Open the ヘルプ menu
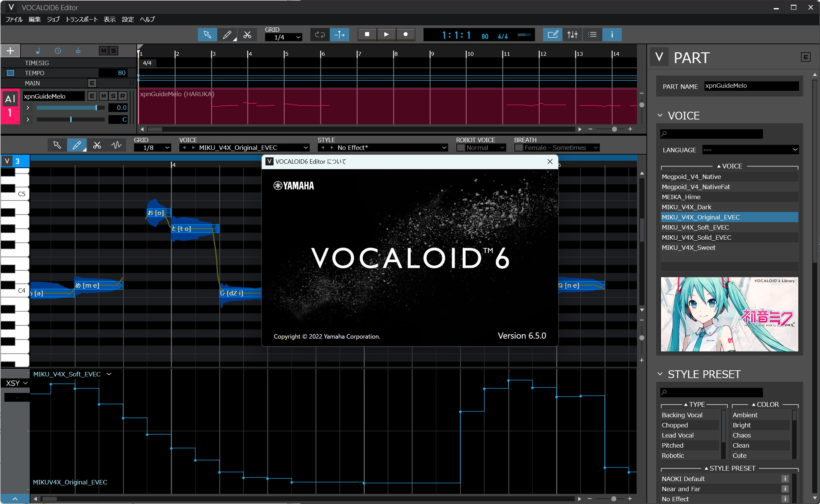This screenshot has width=820, height=504. point(147,20)
